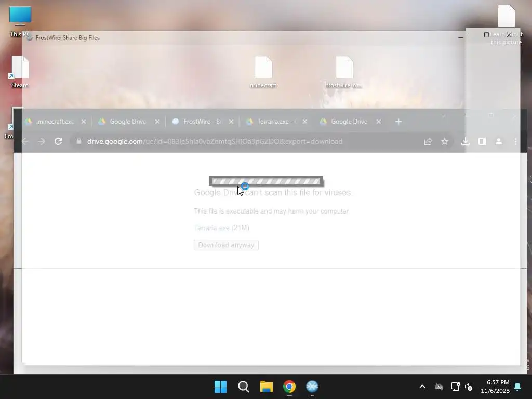Open clock and date panel

click(495, 387)
